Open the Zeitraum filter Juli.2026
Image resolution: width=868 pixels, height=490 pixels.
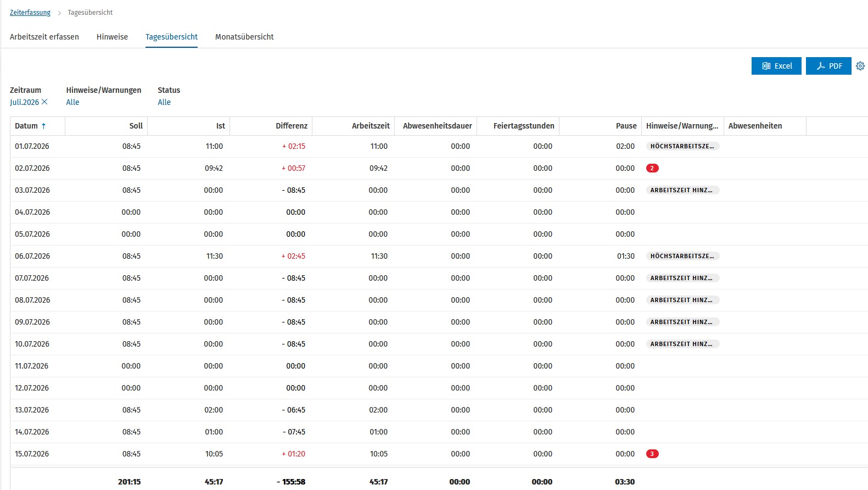(x=25, y=102)
